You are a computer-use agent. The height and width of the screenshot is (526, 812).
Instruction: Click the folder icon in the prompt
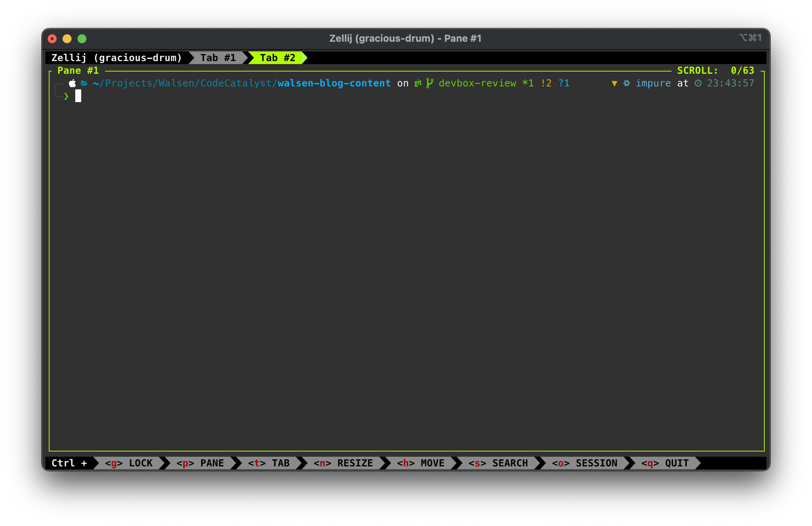(x=84, y=83)
